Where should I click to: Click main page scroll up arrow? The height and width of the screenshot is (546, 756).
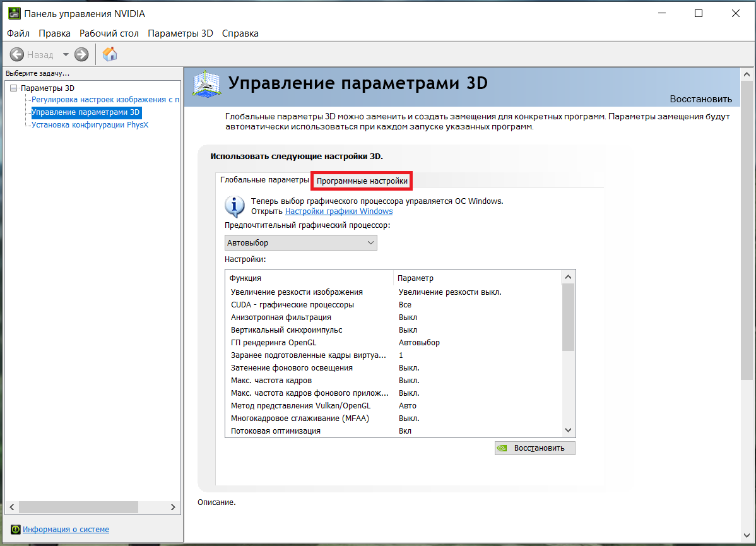tap(747, 74)
